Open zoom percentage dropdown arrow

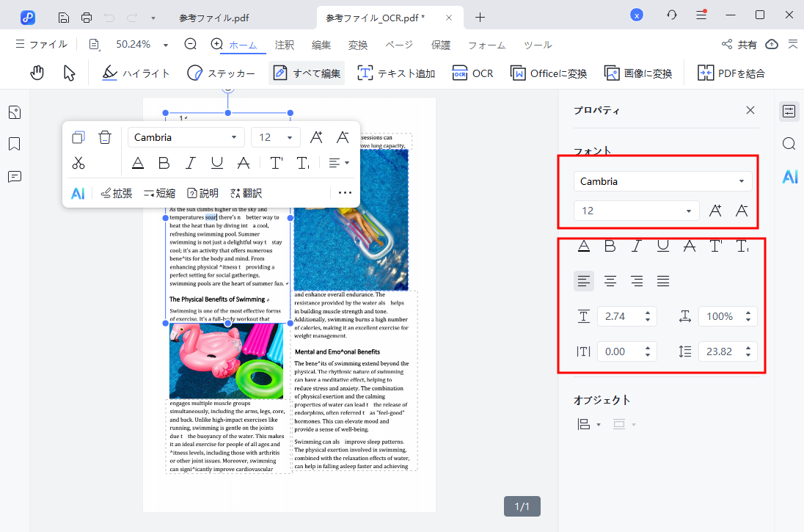click(166, 45)
